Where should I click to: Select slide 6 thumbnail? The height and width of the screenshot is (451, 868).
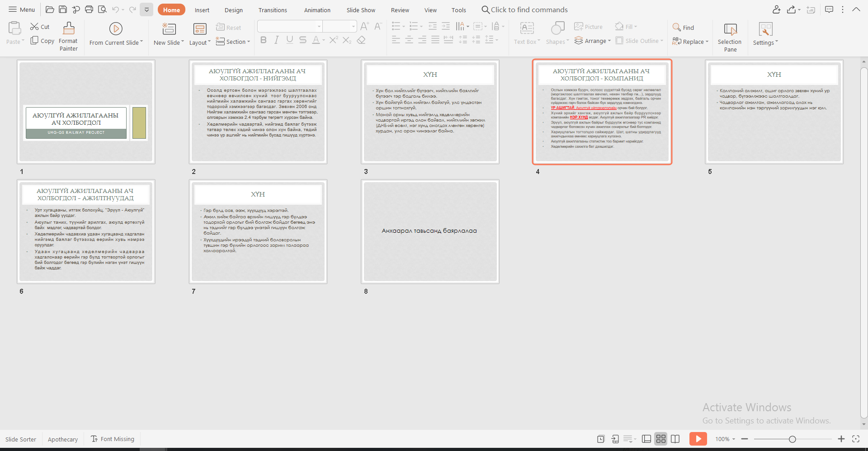(x=86, y=231)
